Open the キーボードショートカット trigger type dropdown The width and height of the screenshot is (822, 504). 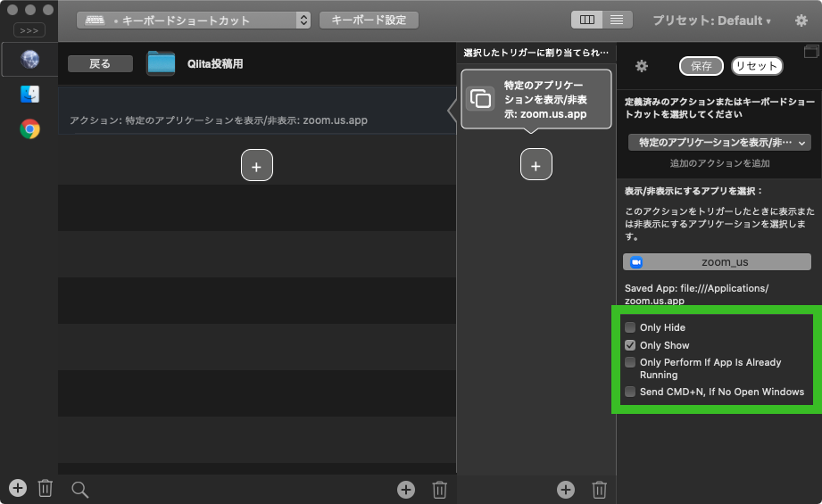click(194, 21)
